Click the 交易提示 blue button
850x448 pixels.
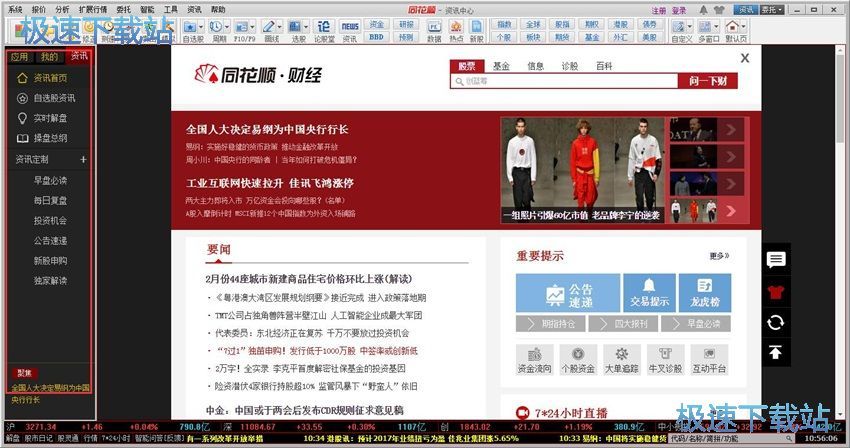[649, 293]
